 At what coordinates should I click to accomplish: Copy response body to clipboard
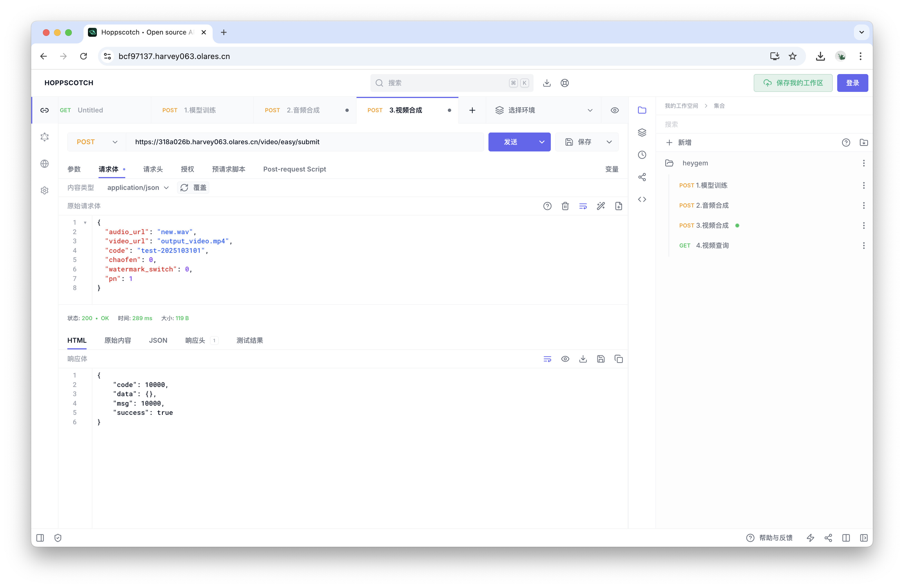[618, 359]
